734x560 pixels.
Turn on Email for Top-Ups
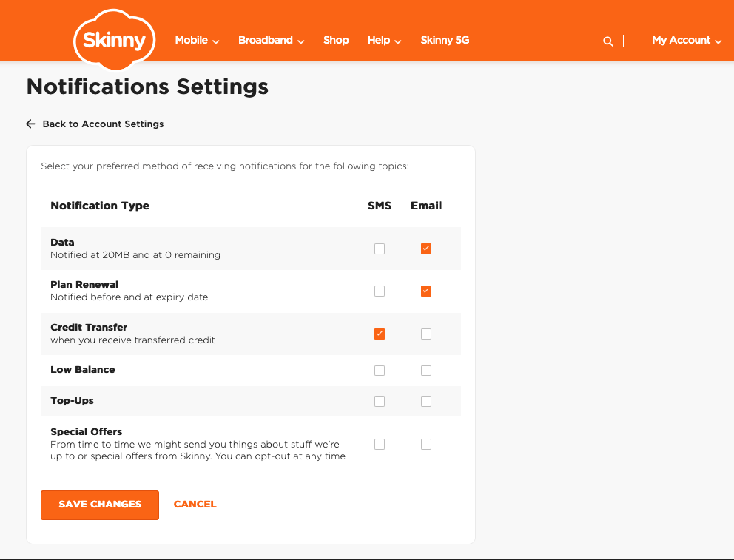pos(426,402)
